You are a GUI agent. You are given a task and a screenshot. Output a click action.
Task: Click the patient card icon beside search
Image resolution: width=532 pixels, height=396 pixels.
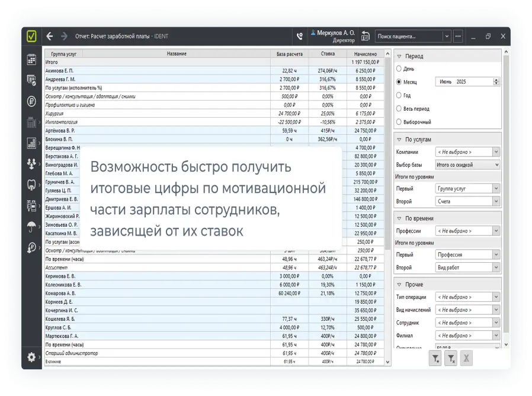[366, 36]
